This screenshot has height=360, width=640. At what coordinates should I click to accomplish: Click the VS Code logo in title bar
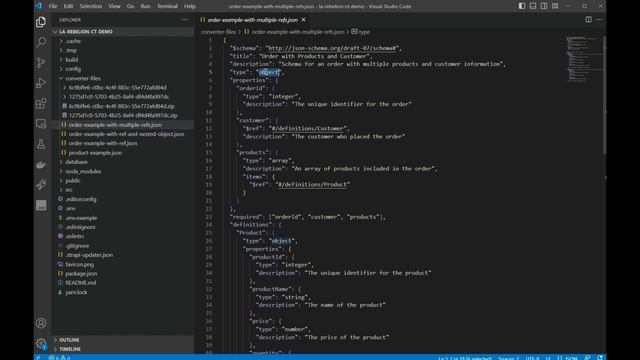pos(39,6)
